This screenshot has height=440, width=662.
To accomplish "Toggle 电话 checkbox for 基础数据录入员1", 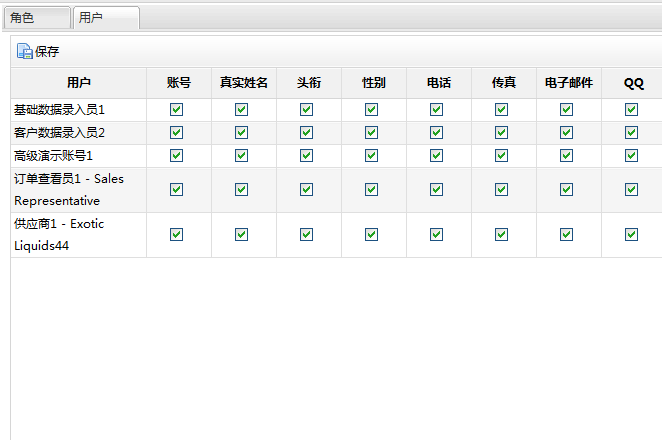I will tap(437, 110).
